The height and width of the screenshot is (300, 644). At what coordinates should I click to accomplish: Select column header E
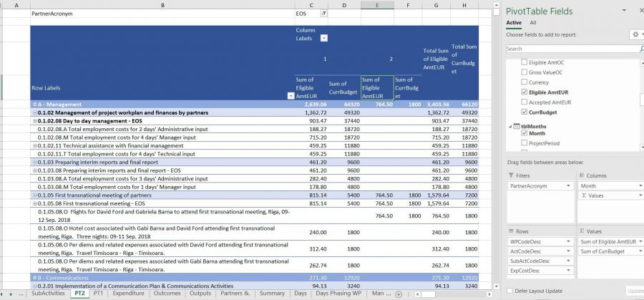point(377,5)
